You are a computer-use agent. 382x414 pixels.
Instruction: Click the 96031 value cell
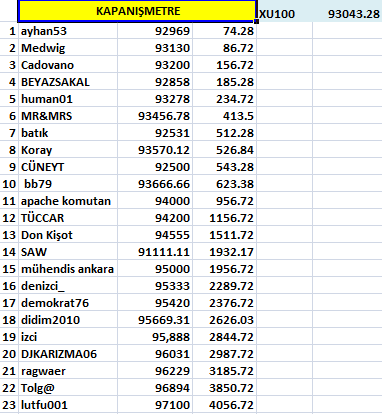pos(155,354)
